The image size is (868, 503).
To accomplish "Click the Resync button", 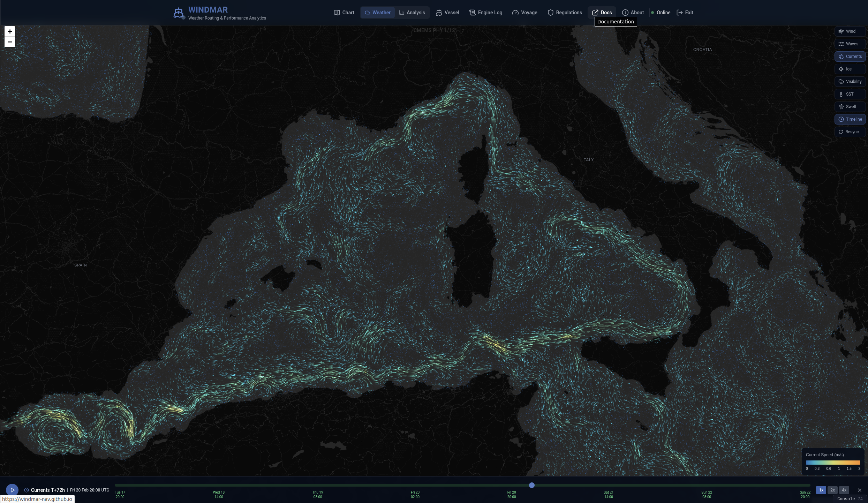I will coord(850,132).
